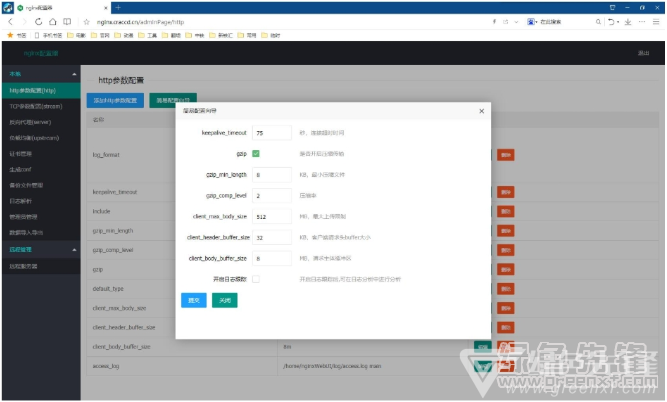Collapse the 本地 sidebar section
The width and height of the screenshot is (667, 402).
click(x=41, y=74)
